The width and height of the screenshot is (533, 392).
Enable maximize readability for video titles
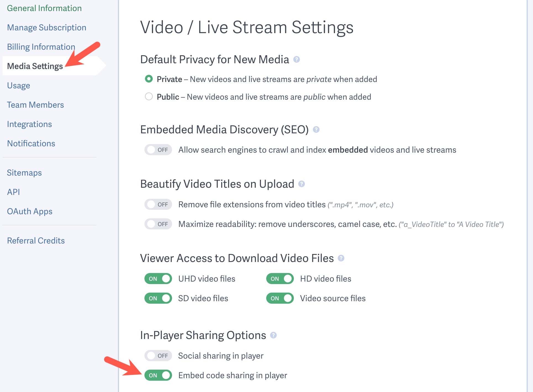[x=158, y=224]
